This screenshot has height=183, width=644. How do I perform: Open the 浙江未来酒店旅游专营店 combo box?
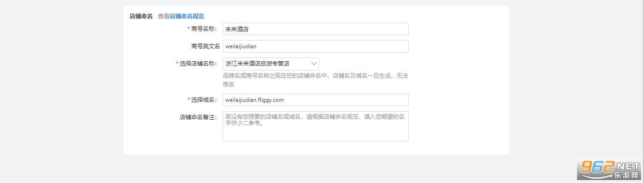(x=270, y=64)
